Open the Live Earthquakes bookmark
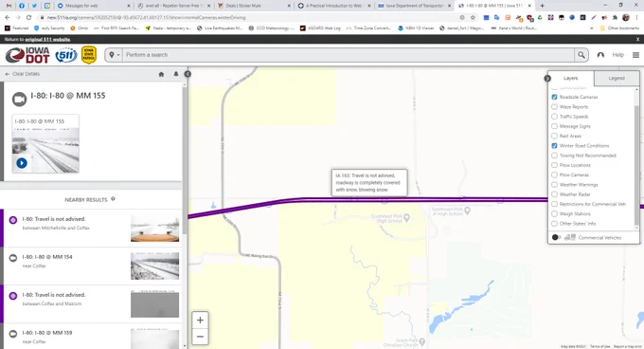 [220, 28]
